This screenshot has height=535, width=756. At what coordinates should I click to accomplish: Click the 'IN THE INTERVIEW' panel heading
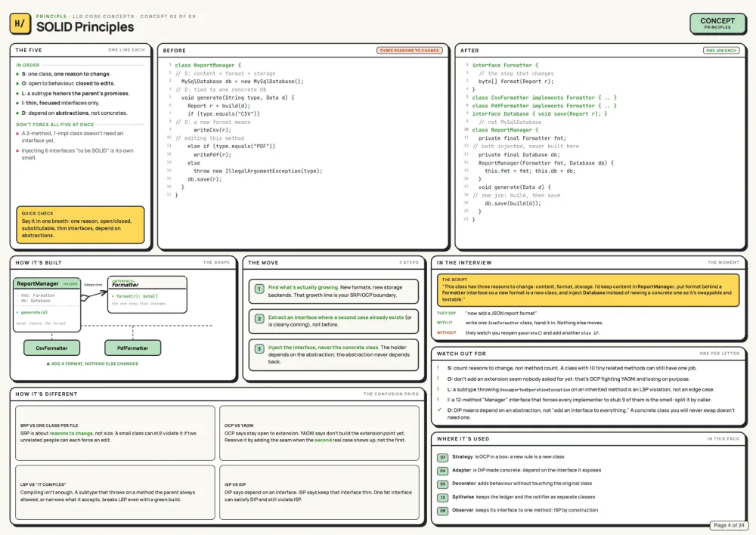point(464,263)
